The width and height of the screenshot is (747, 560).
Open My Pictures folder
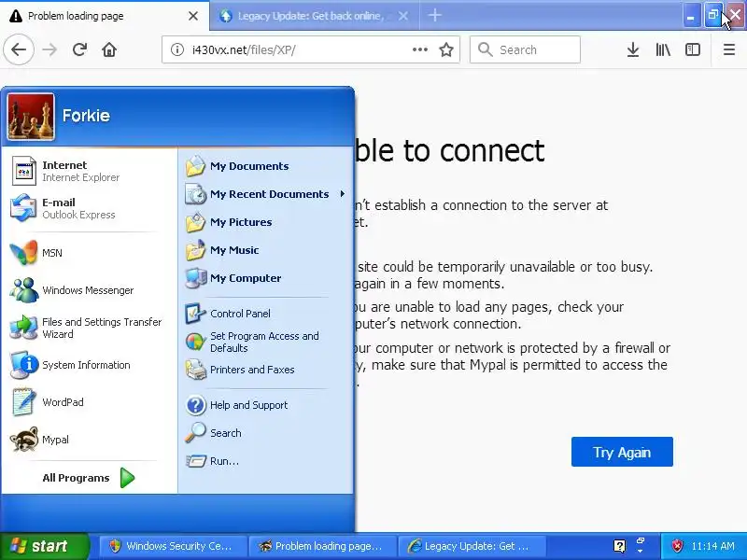(x=266, y=222)
